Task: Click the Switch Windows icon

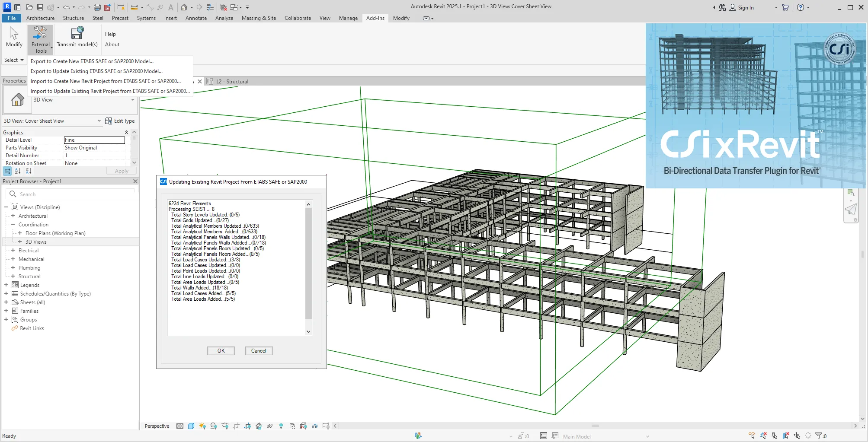Action: [234, 7]
